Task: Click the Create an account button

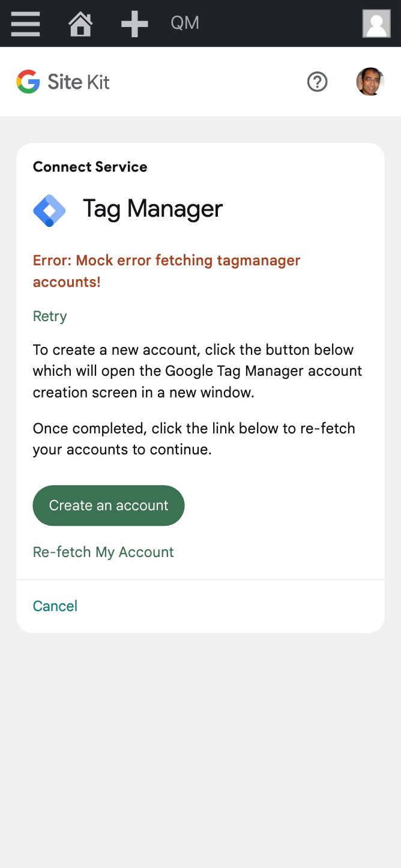Action: (108, 505)
